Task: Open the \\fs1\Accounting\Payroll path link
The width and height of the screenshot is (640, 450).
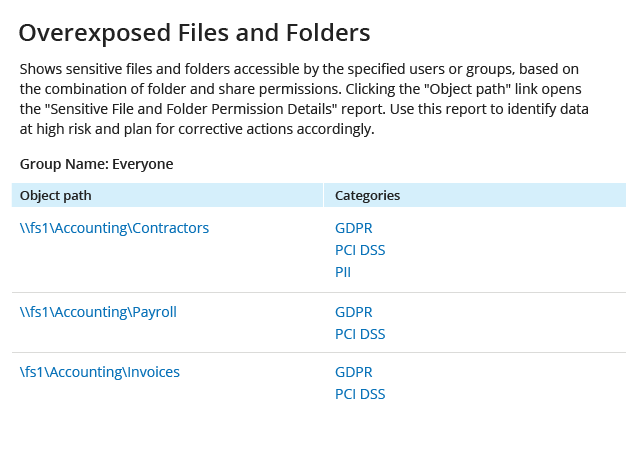Action: (98, 312)
